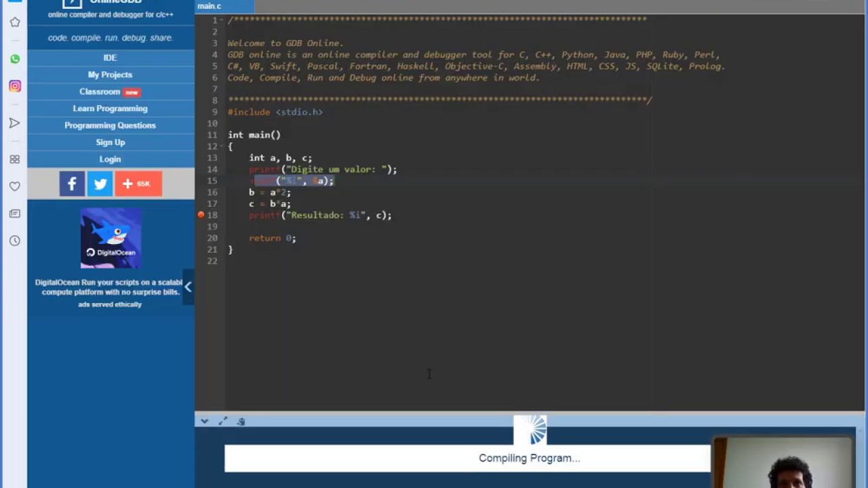
Task: Open the DigitalOcean ad image
Action: [111, 238]
